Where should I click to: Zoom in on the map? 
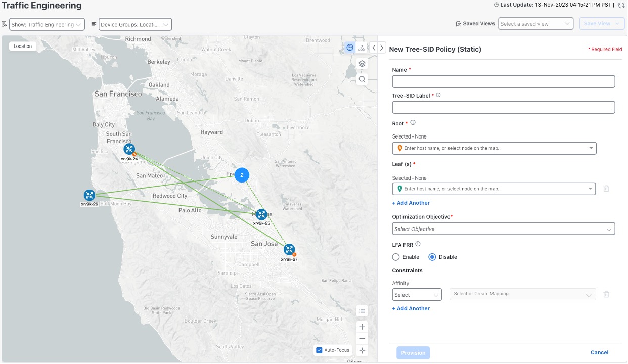362,327
